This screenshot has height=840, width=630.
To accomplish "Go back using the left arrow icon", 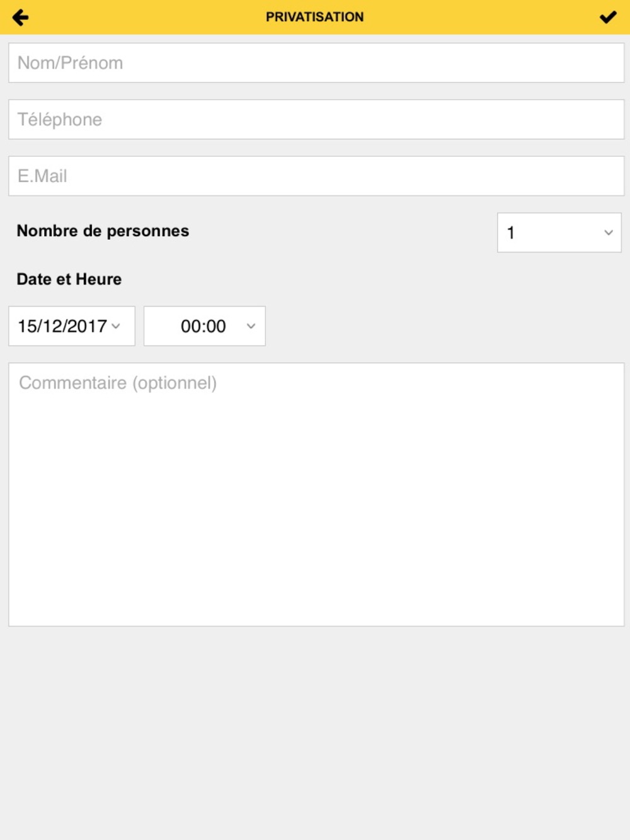I will [x=21, y=17].
